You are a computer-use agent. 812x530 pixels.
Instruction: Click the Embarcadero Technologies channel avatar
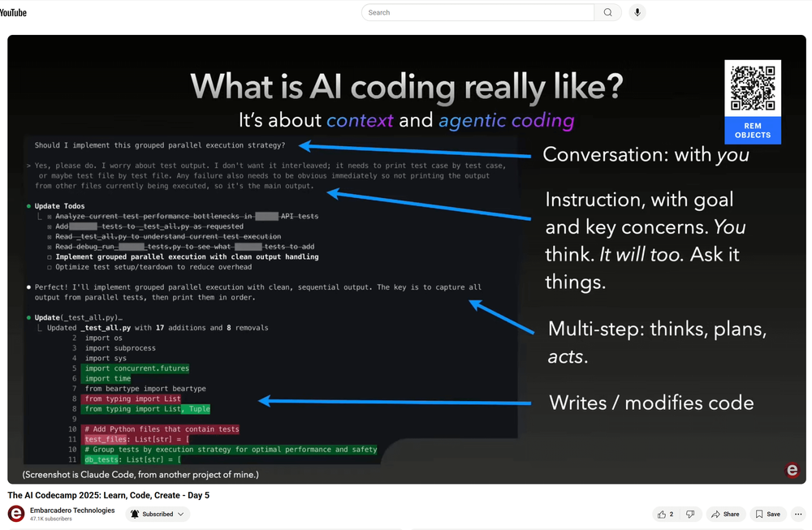click(17, 514)
